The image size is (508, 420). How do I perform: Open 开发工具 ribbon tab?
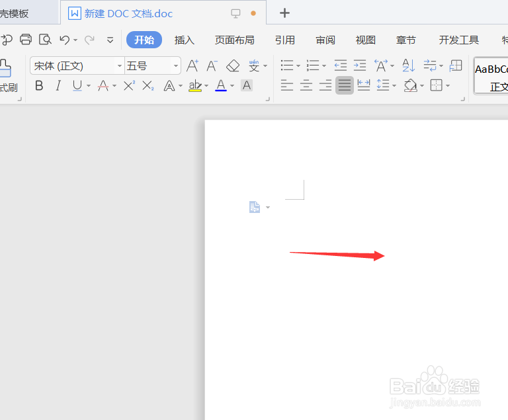tap(459, 40)
